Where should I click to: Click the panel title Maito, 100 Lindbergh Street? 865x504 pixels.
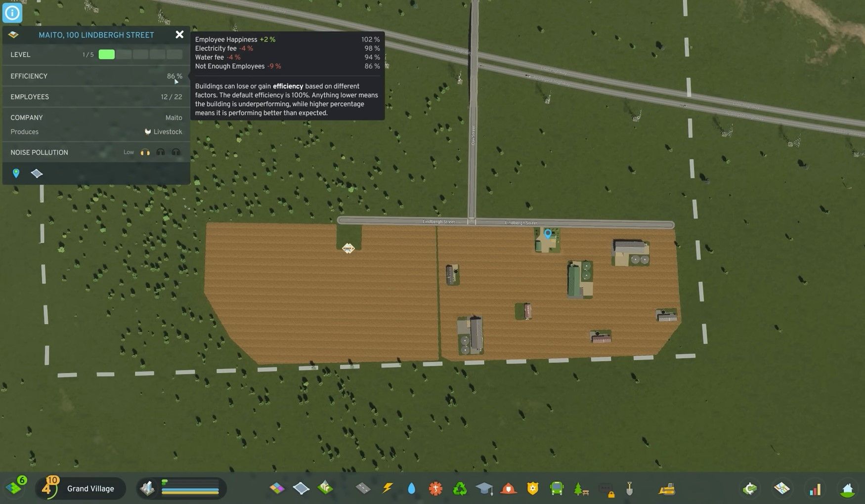(96, 35)
